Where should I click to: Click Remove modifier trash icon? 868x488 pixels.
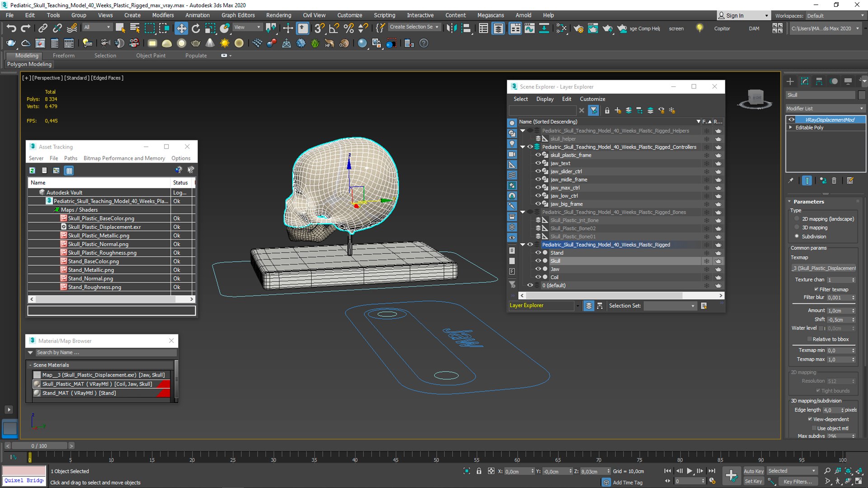pyautogui.click(x=834, y=181)
